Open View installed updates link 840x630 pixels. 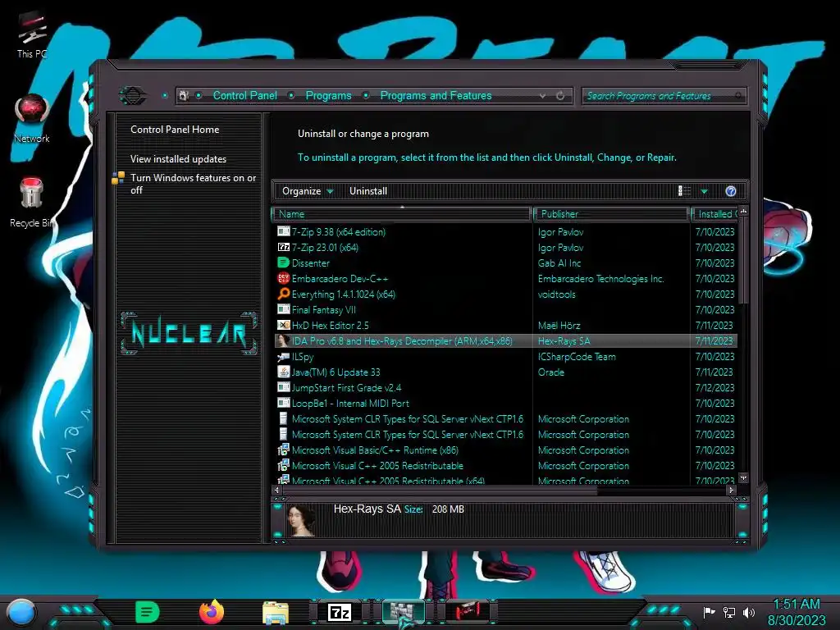(x=178, y=159)
